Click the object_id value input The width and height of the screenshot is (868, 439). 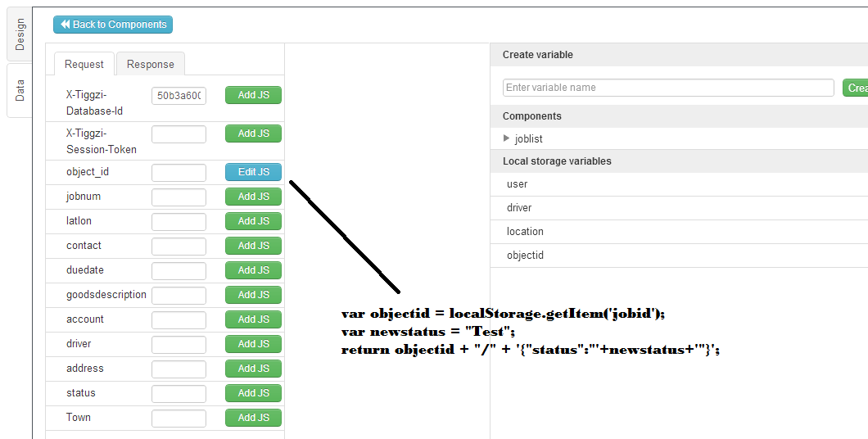[x=179, y=173]
